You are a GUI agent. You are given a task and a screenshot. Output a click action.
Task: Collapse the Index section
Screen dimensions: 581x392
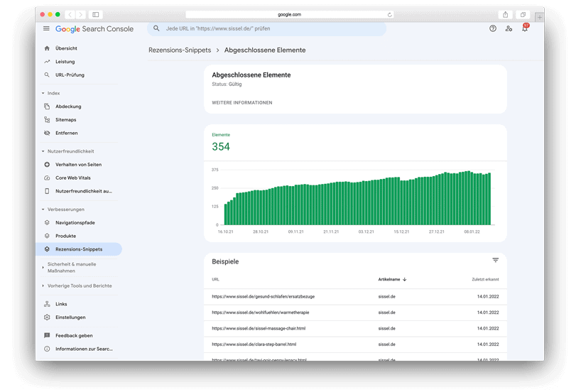coord(43,93)
